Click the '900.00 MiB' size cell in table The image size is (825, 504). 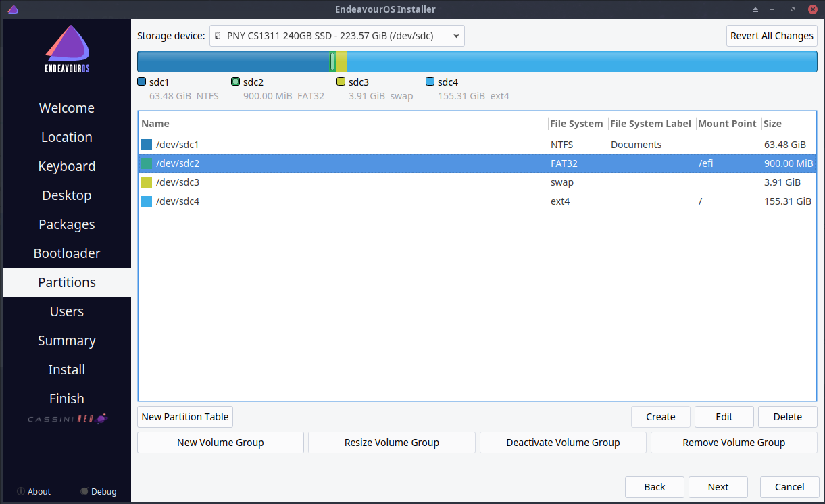click(789, 163)
